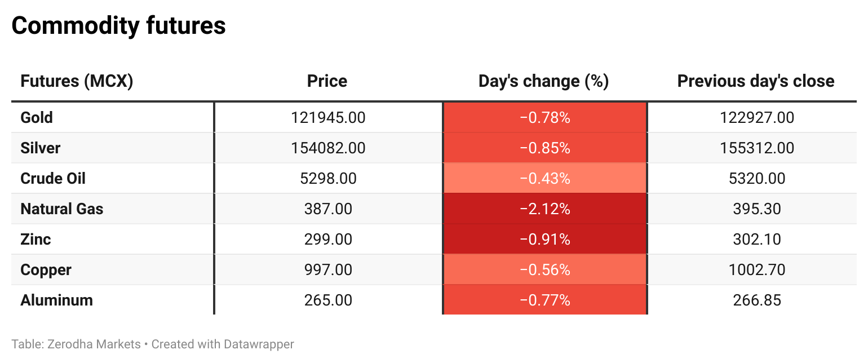This screenshot has height=363, width=868.
Task: Select the Copper row label
Action: coord(46,270)
